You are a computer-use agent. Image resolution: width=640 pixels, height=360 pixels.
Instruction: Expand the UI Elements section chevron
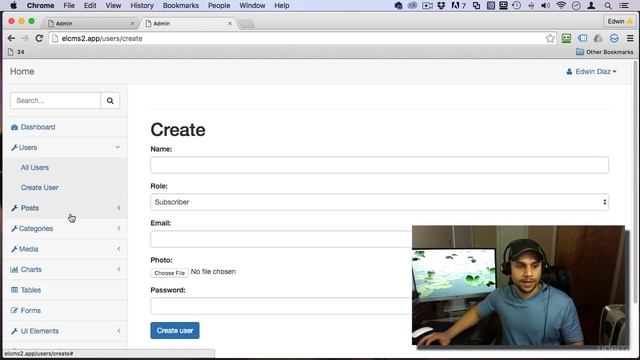118,331
